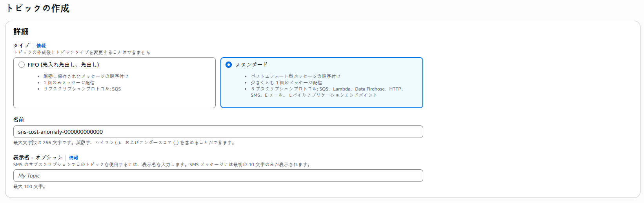644x203 pixels.
Task: Click the 少なくとも 1 回のメッセージ配信 bullet
Action: [286, 83]
